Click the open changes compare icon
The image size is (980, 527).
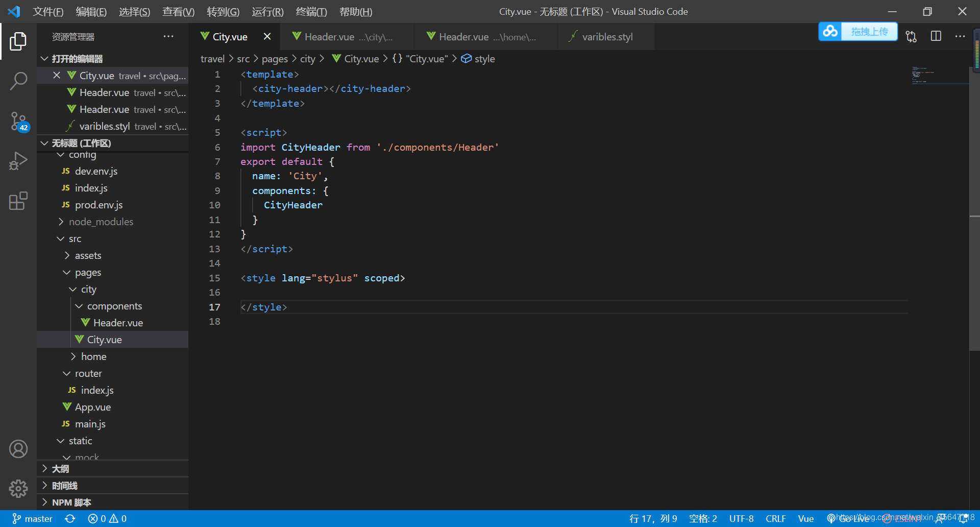click(911, 36)
